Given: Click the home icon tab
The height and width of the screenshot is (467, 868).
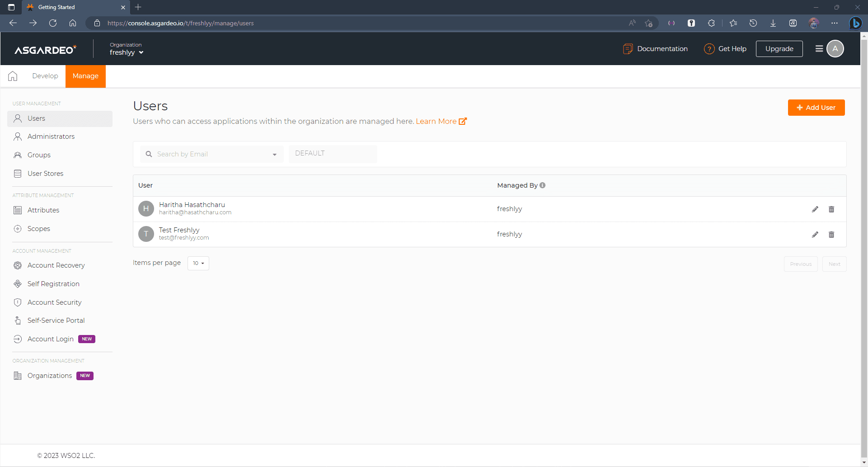Looking at the screenshot, I should pyautogui.click(x=13, y=76).
